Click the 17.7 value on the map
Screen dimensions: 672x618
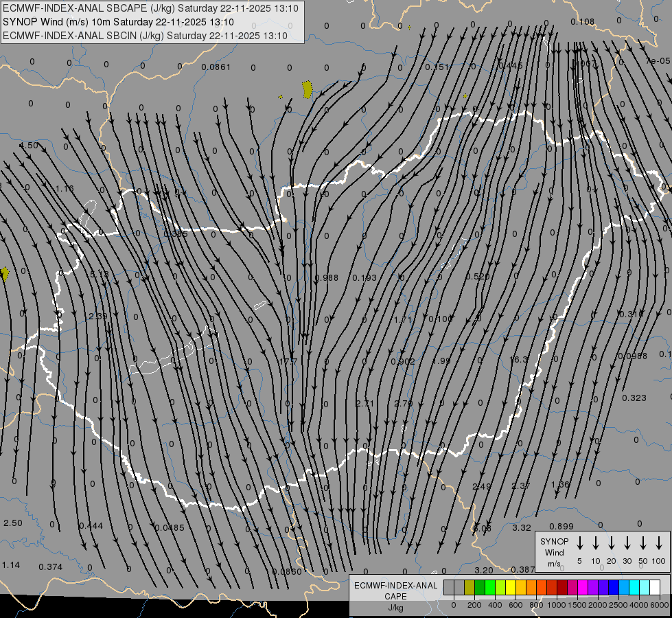pos(288,362)
